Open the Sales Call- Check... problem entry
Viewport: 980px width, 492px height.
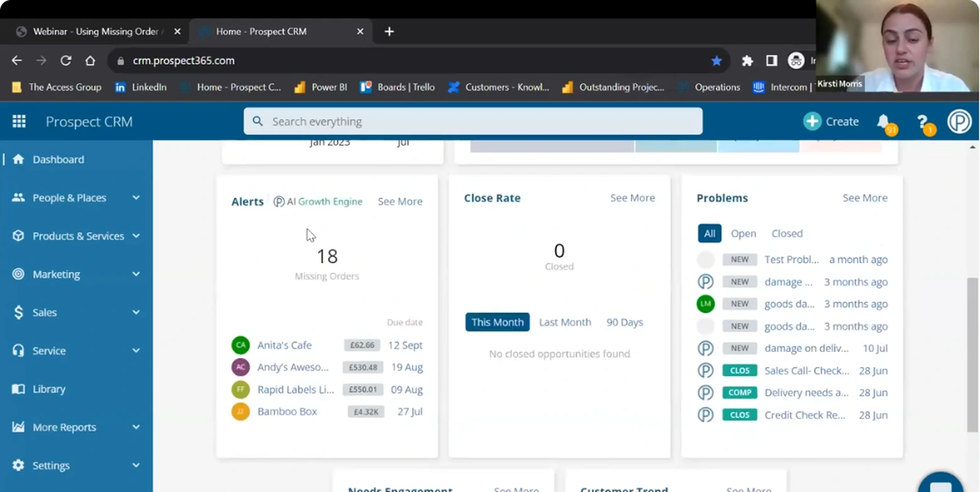(x=807, y=371)
